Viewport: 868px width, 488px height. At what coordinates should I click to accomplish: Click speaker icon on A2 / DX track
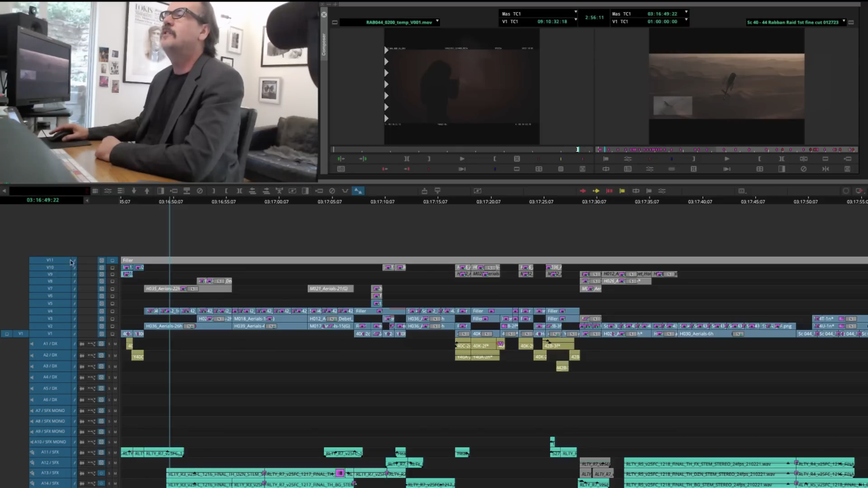[x=32, y=355]
